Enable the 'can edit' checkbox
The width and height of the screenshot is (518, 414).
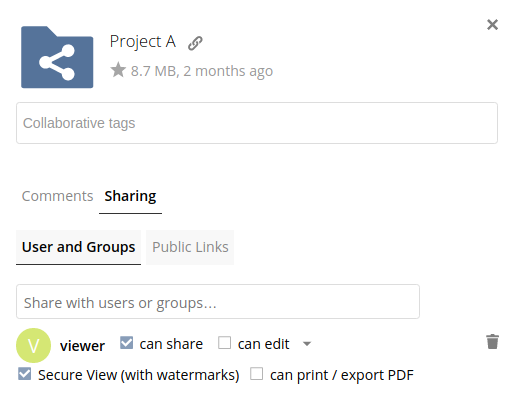tap(224, 343)
